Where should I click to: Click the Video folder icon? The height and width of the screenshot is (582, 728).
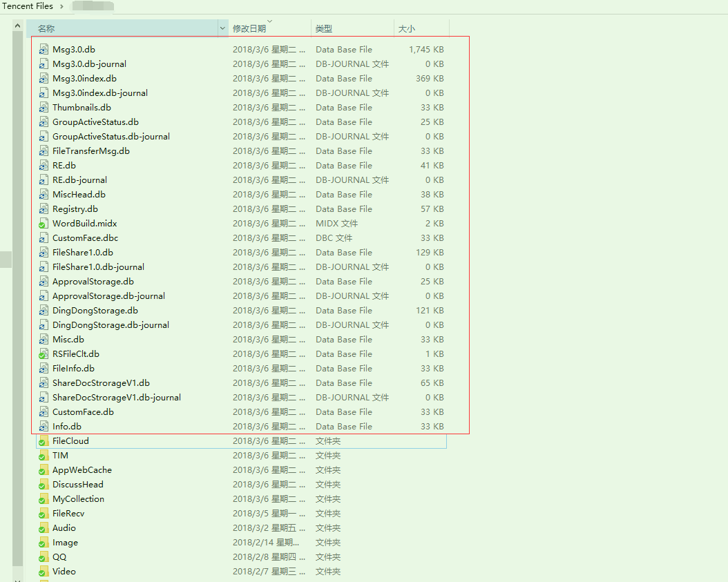pyautogui.click(x=44, y=572)
